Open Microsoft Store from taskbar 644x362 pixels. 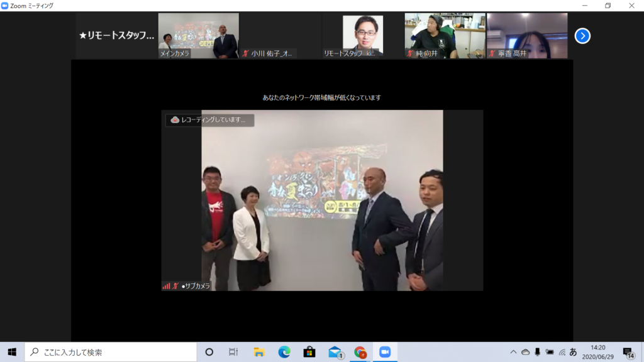coord(309,352)
